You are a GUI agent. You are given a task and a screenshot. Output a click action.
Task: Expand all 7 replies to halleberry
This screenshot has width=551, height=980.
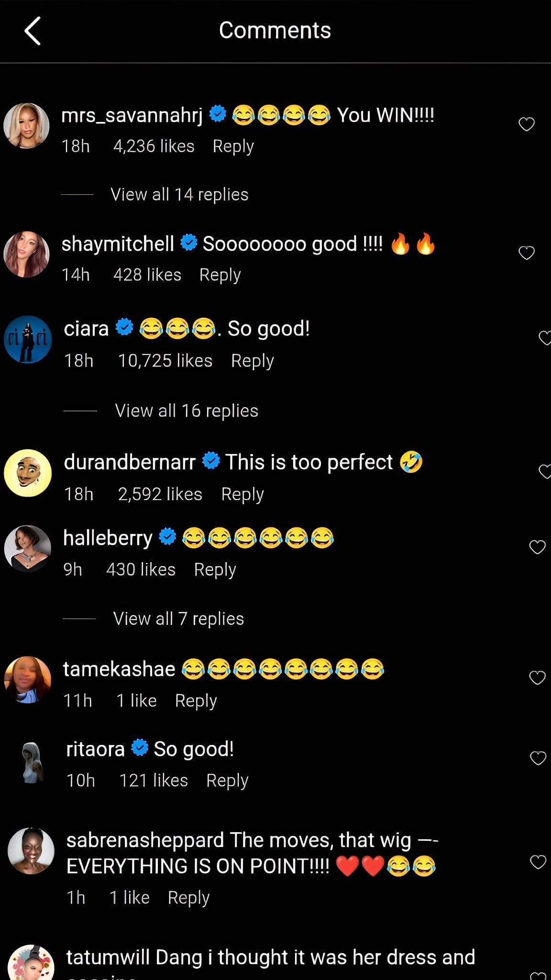[x=178, y=618]
